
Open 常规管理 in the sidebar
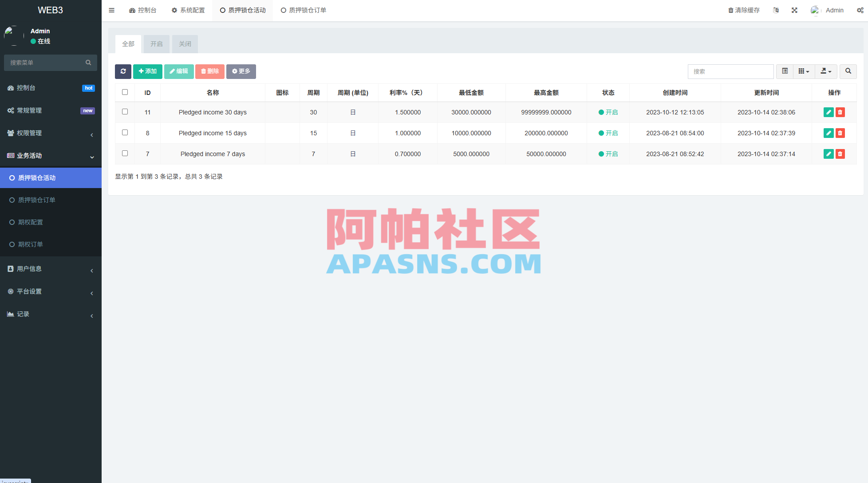(51, 110)
